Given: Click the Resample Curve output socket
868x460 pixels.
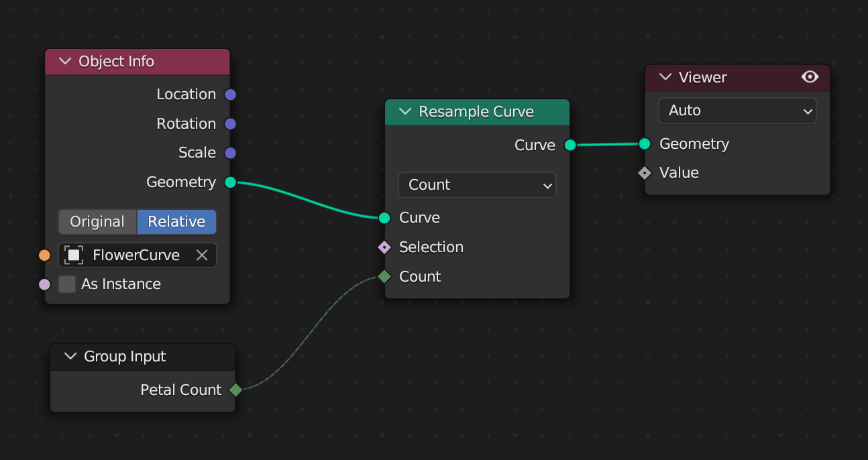Looking at the screenshot, I should click(x=570, y=146).
